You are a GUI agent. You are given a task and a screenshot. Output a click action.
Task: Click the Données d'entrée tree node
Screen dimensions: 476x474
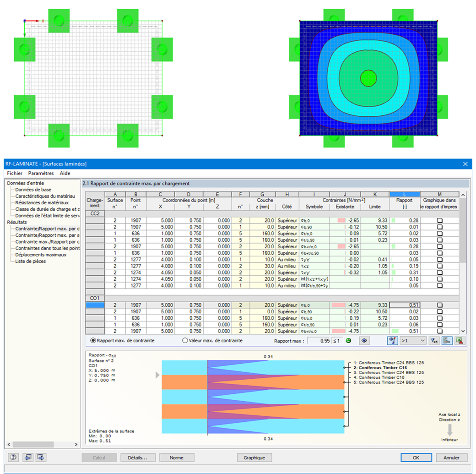26,183
